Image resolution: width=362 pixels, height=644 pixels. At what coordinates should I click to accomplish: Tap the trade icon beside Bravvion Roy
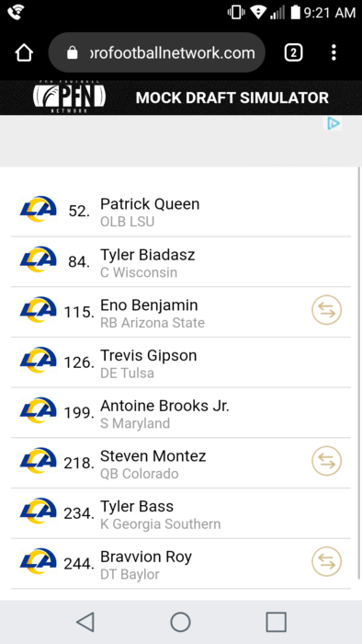(x=327, y=561)
